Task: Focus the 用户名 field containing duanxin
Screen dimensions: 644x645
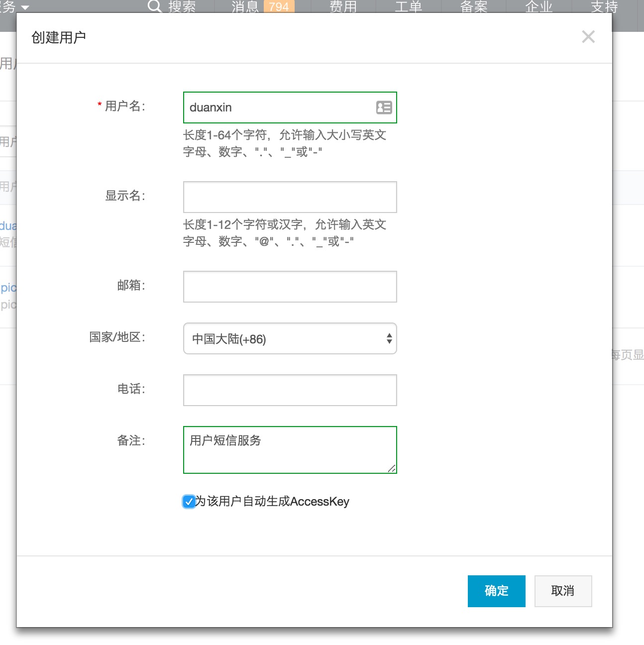Action: click(x=279, y=107)
